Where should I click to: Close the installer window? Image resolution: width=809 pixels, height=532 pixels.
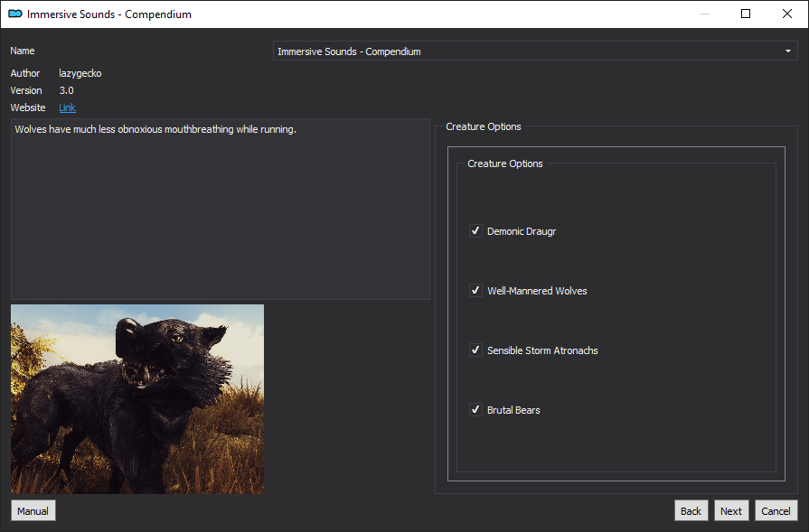point(786,14)
